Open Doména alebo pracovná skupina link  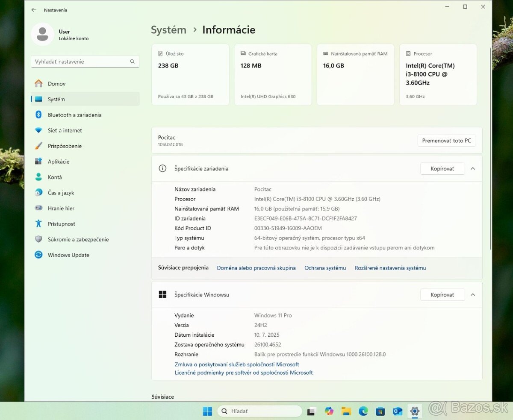point(256,268)
